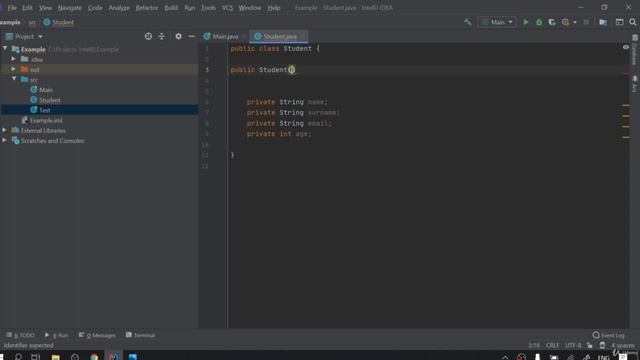
Task: Click CRLF line separator in status bar
Action: (552, 345)
